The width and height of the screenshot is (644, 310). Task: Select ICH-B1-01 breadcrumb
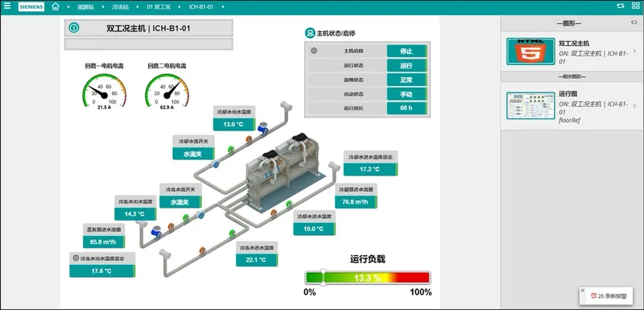(200, 7)
